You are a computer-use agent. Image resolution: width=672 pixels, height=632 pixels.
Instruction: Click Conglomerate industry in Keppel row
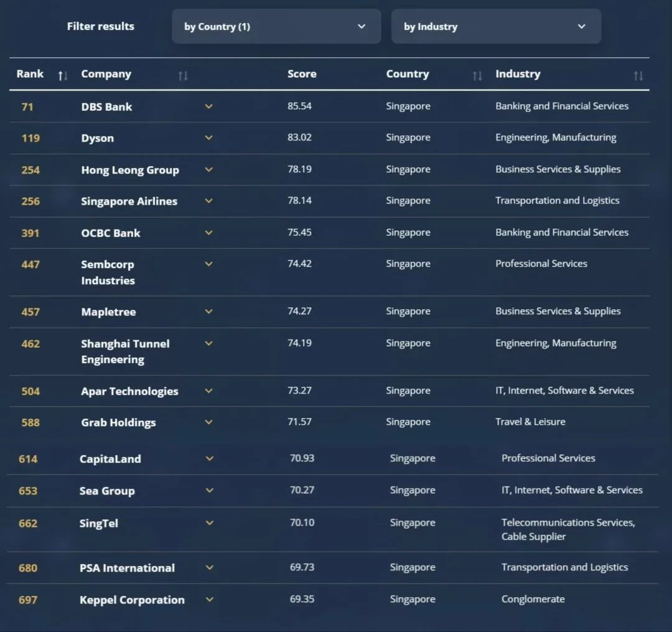coord(533,599)
